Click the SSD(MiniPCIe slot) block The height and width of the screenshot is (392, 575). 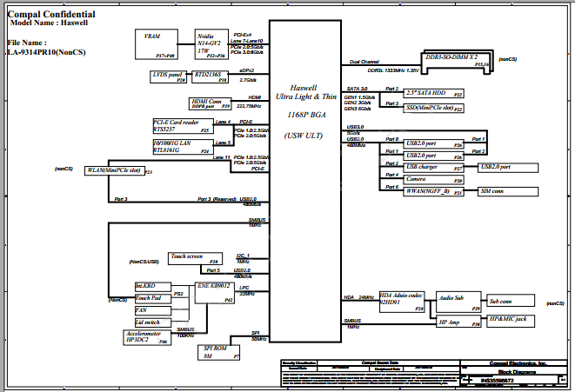[433, 109]
